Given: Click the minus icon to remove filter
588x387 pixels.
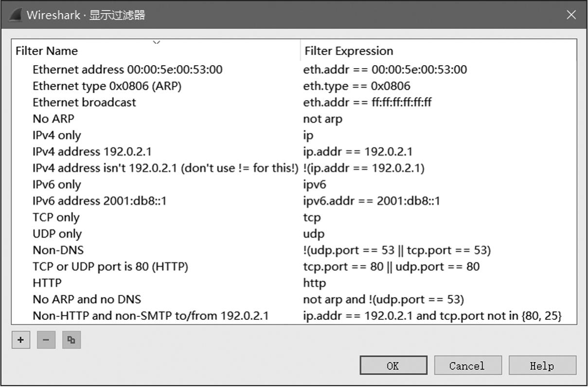Looking at the screenshot, I should coord(46,340).
